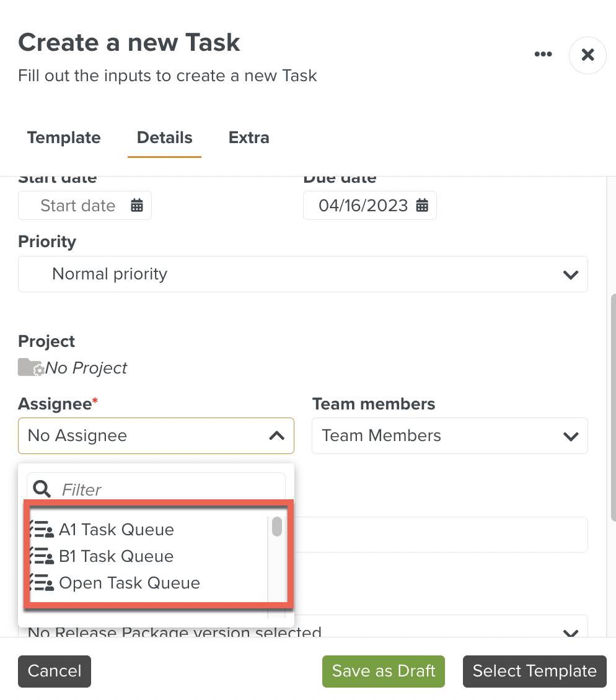The image size is (616, 700).
Task: Open the Start date calendar picker
Action: tap(137, 205)
